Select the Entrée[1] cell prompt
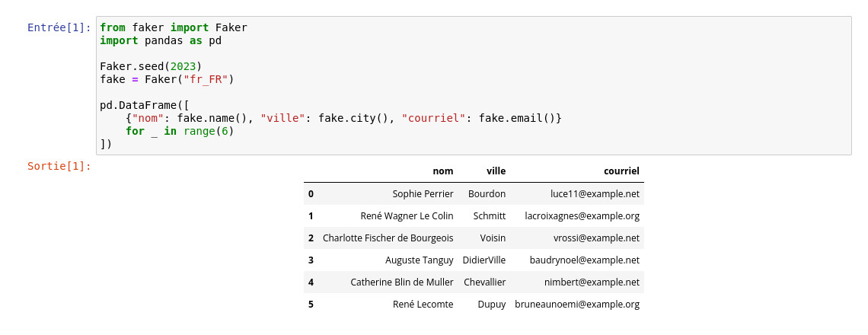Image resolution: width=868 pixels, height=335 pixels. coord(59,27)
